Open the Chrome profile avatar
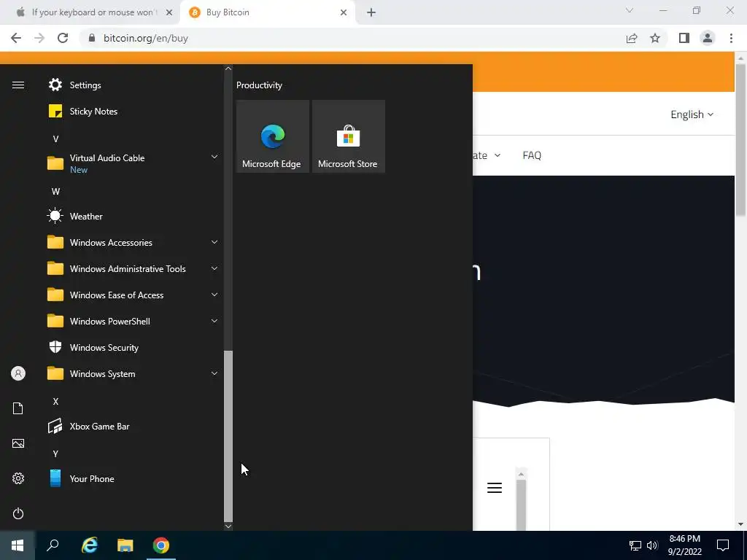747x560 pixels. [708, 38]
